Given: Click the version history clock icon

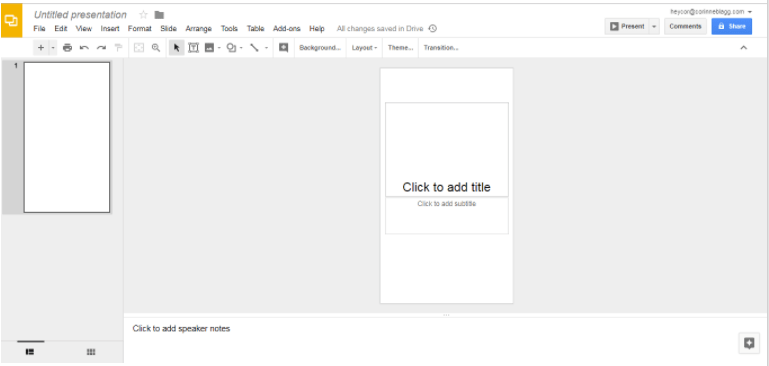Looking at the screenshot, I should coord(433,28).
